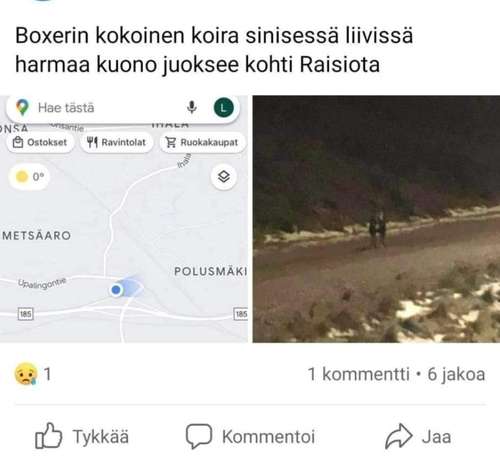Open the map screenshot image
The width and height of the screenshot is (500, 463).
point(124,219)
